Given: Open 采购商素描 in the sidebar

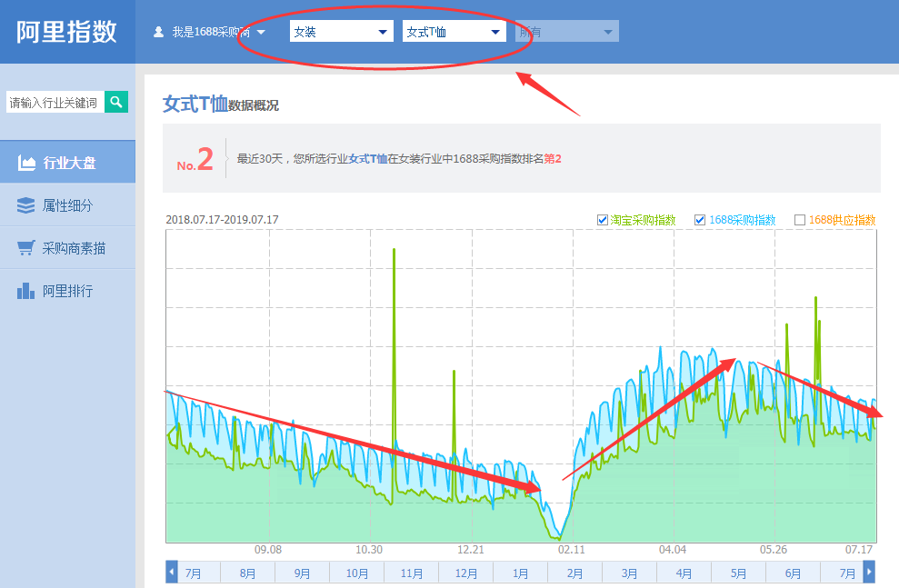Looking at the screenshot, I should [x=67, y=248].
